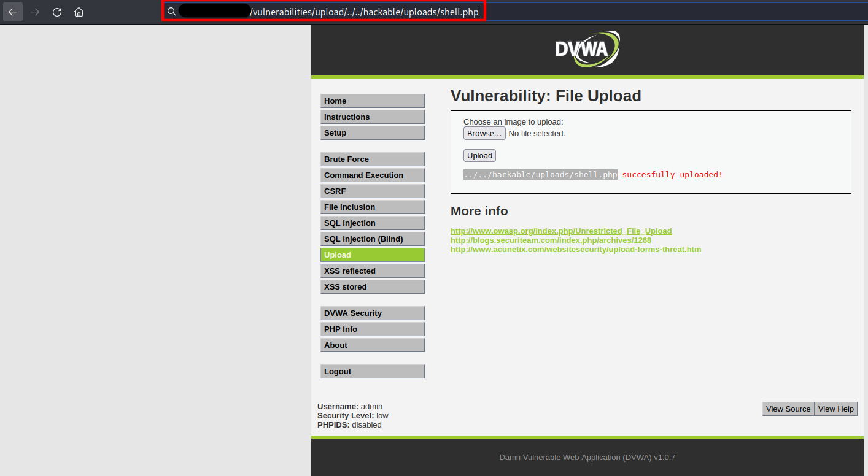
Task: Click the browser back arrow icon
Action: click(13, 12)
